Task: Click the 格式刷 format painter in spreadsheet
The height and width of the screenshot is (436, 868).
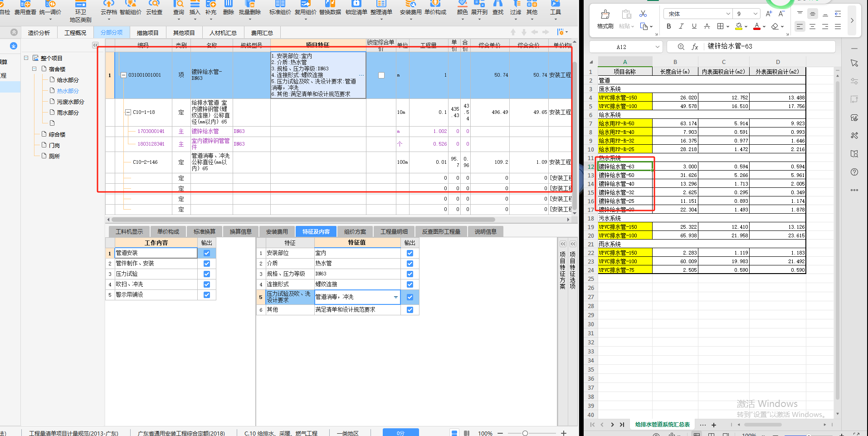Action: (605, 20)
